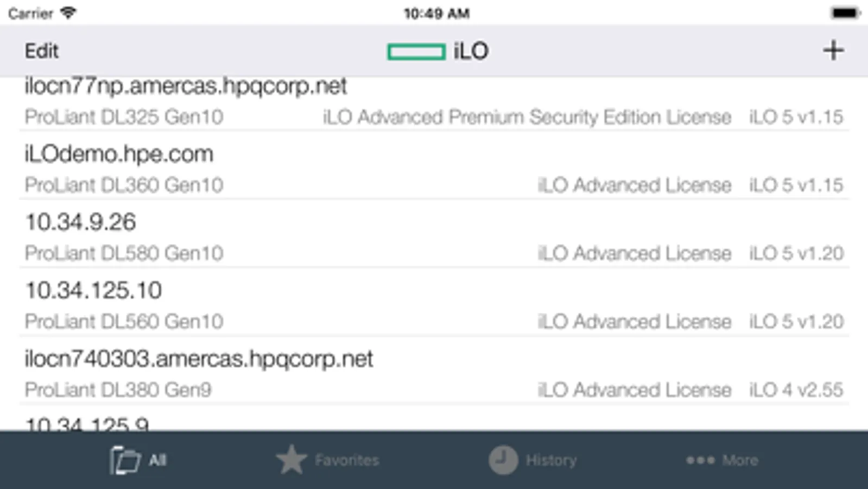
Task: Click the green HPE logo rectangle
Action: click(x=416, y=52)
